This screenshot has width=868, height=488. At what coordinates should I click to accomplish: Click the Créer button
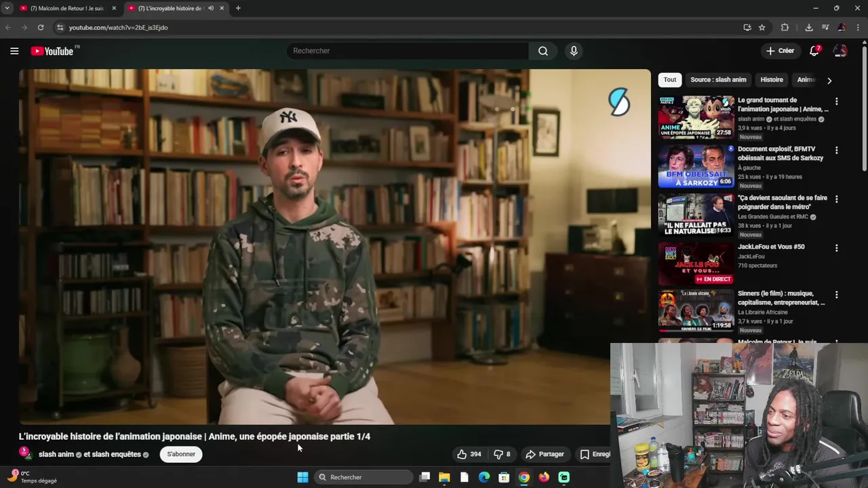click(x=780, y=51)
